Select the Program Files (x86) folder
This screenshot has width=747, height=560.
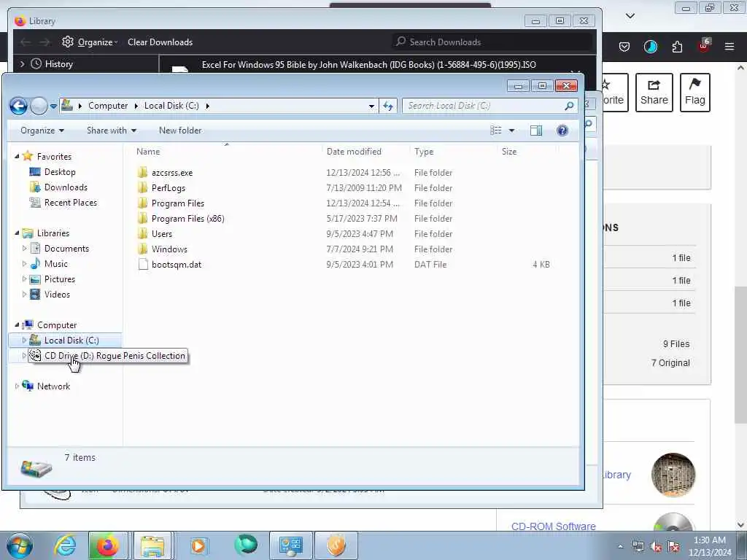click(x=187, y=219)
